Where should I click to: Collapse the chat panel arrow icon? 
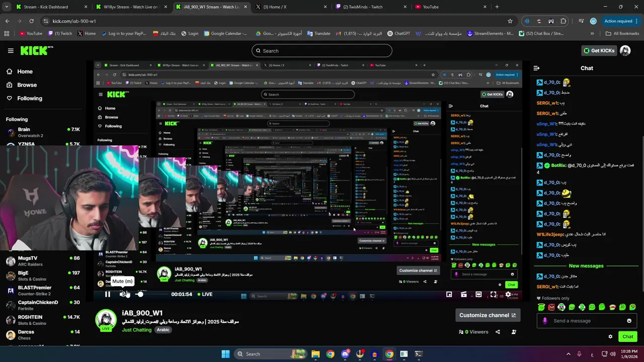coord(536,68)
